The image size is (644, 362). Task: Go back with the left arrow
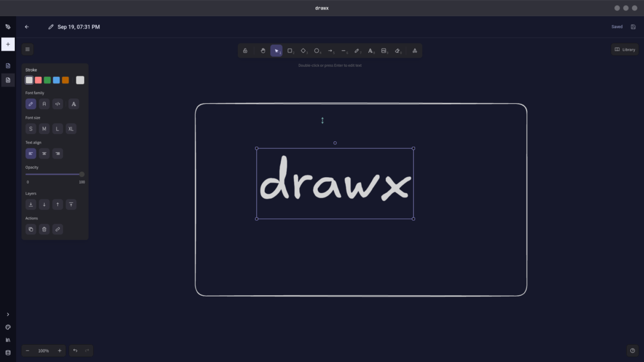27,27
